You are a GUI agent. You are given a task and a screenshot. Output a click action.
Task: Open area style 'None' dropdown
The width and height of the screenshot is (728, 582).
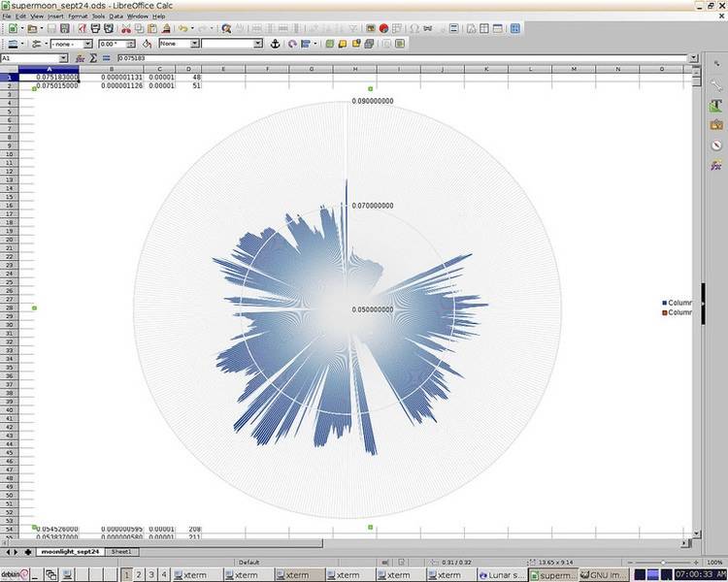[195, 44]
